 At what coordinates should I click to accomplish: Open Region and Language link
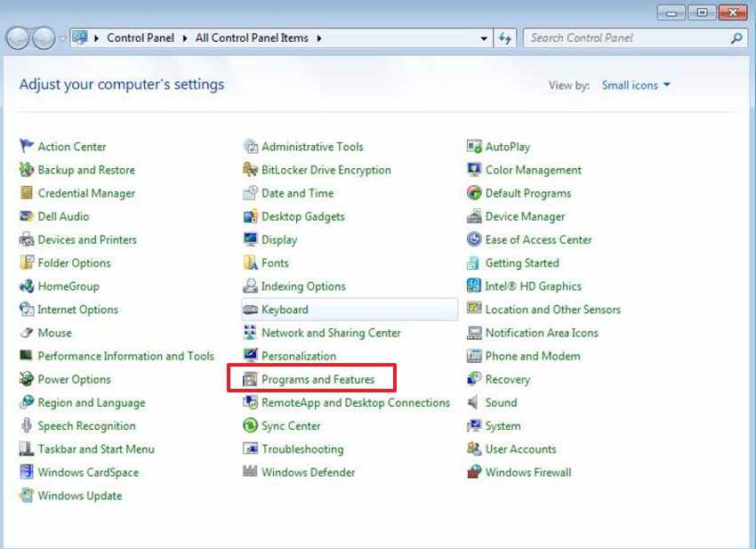[91, 402]
